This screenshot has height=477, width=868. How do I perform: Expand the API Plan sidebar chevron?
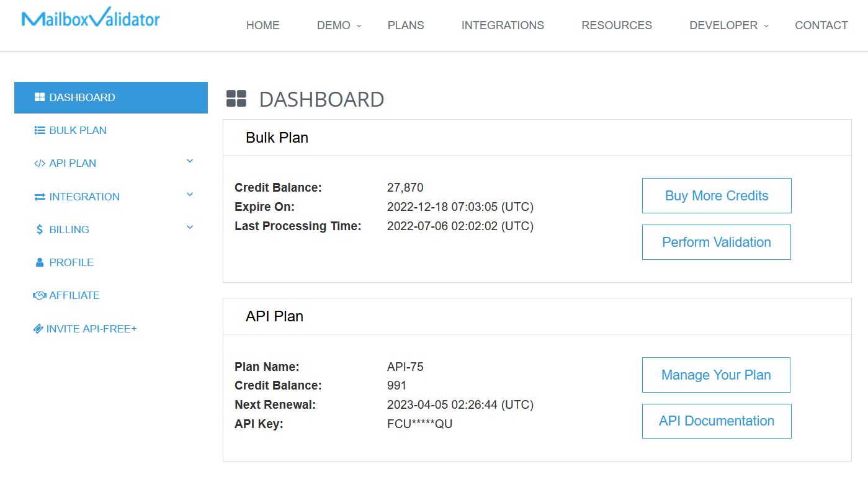[x=189, y=161]
